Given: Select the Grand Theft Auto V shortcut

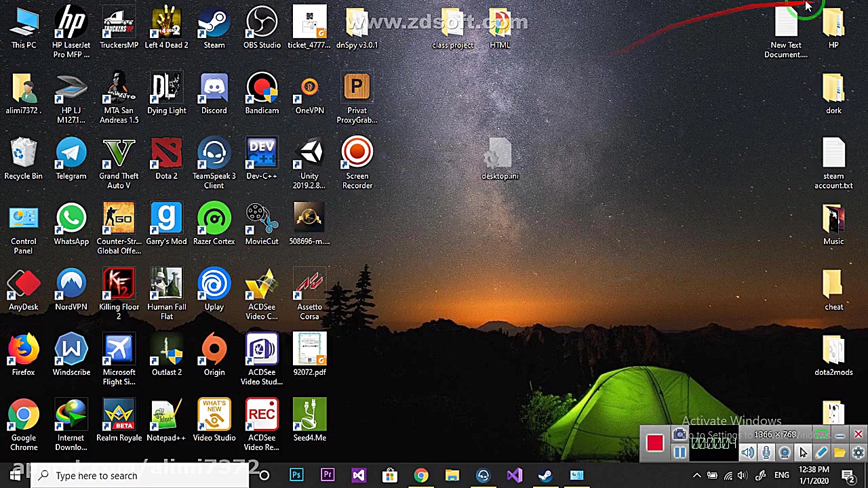Looking at the screenshot, I should tap(119, 164).
